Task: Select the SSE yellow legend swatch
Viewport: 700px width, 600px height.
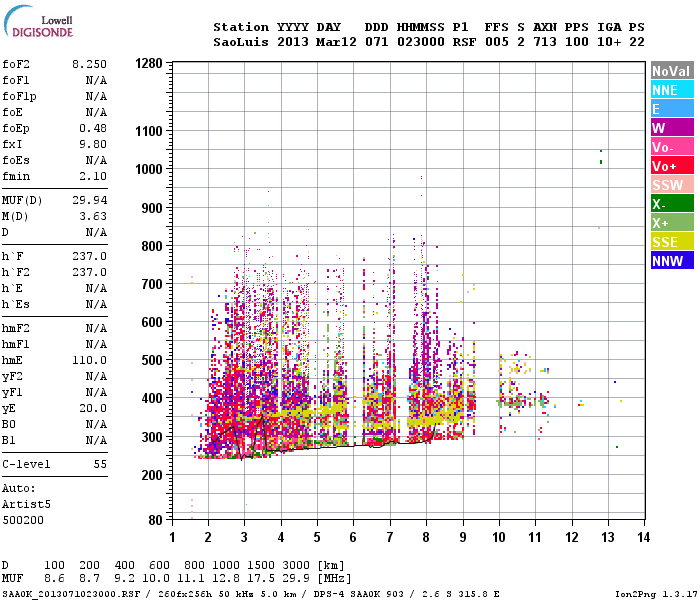Action: point(672,242)
